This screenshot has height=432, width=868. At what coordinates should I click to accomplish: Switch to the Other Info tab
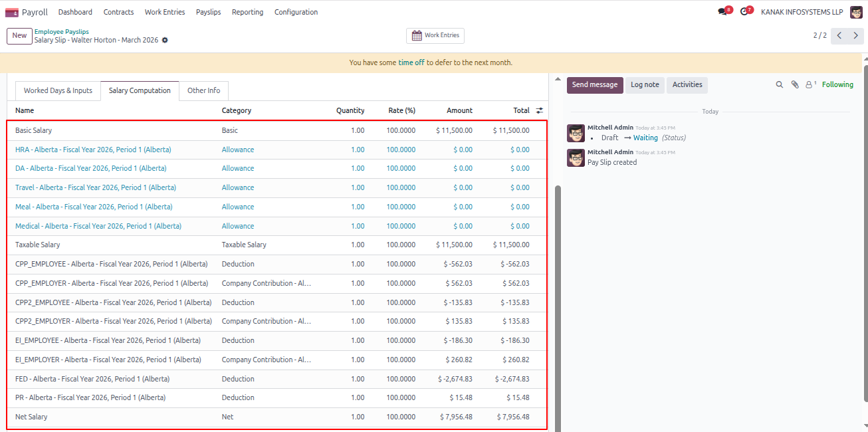coord(203,90)
